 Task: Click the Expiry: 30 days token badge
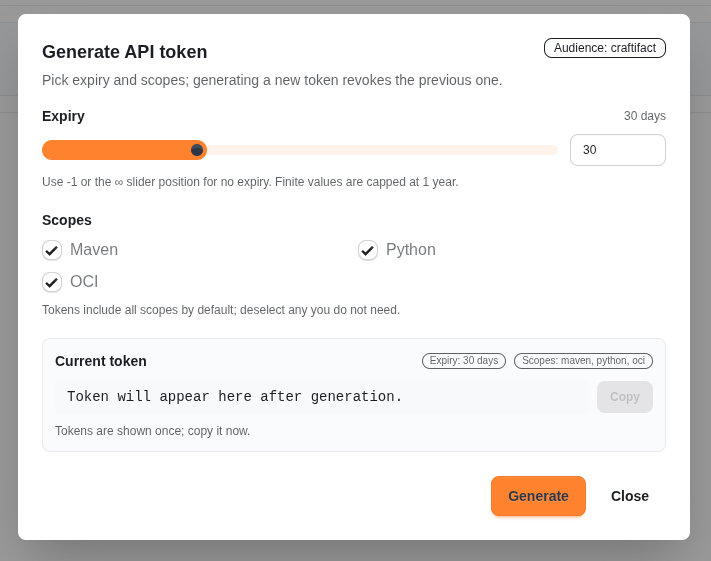click(x=463, y=361)
